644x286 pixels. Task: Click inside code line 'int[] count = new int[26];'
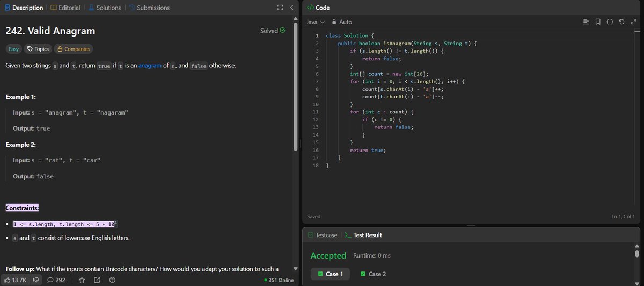[x=389, y=74]
